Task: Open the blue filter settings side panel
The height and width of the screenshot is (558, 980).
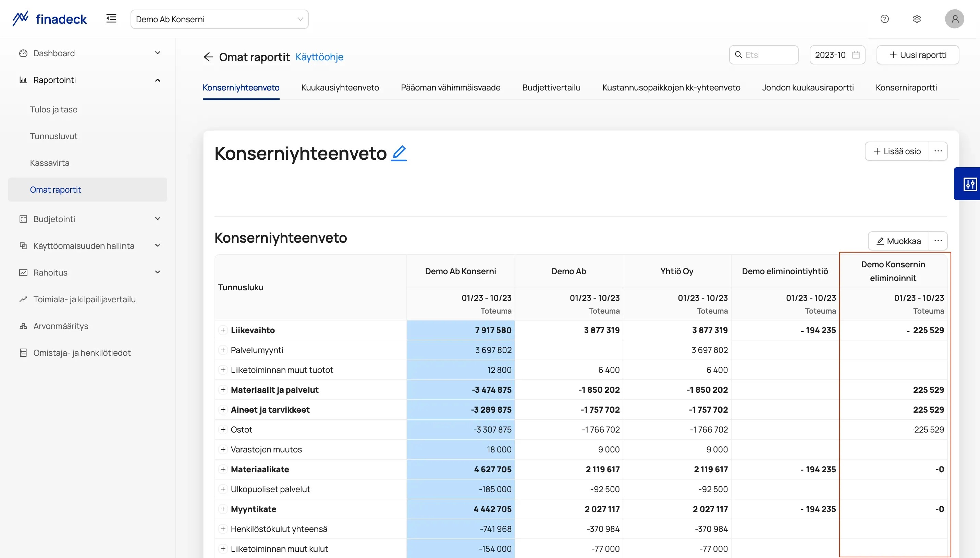Action: point(968,184)
